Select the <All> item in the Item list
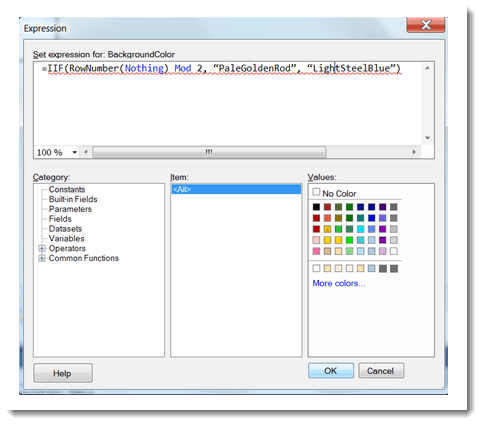This screenshot has height=425, width=482. (236, 189)
